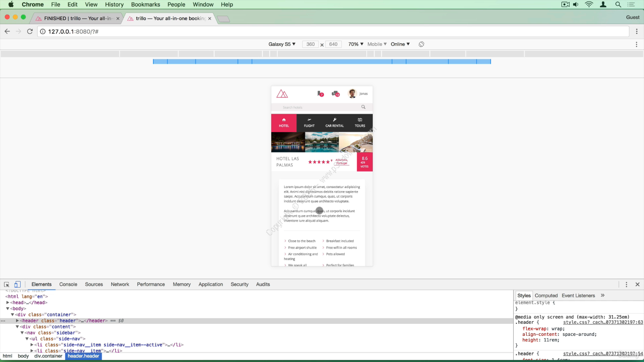Show more Styles sidebar tabs chevron

coord(603,296)
